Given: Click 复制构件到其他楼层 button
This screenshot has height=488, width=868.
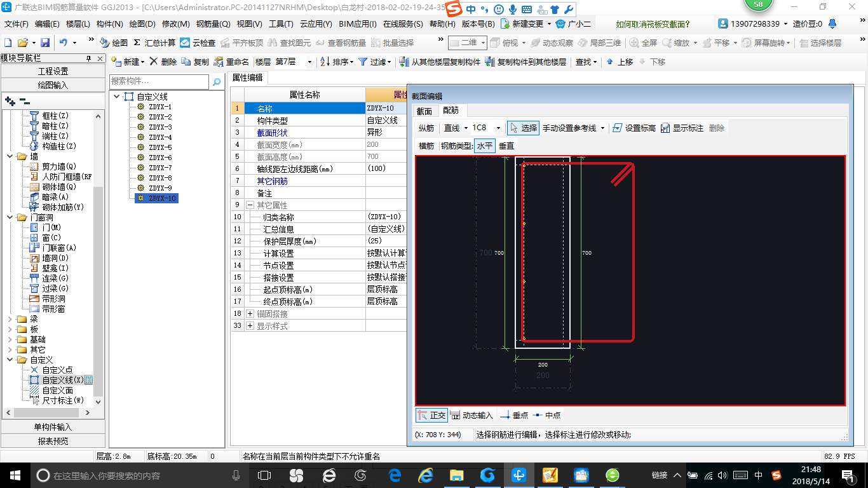Looking at the screenshot, I should tap(526, 62).
